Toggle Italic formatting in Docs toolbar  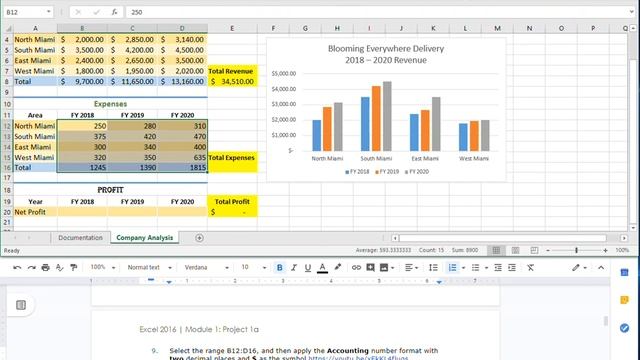pos(293,268)
